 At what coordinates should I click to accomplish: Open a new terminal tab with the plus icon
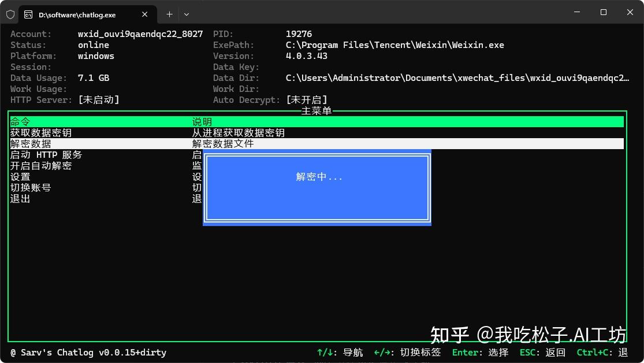coord(168,14)
